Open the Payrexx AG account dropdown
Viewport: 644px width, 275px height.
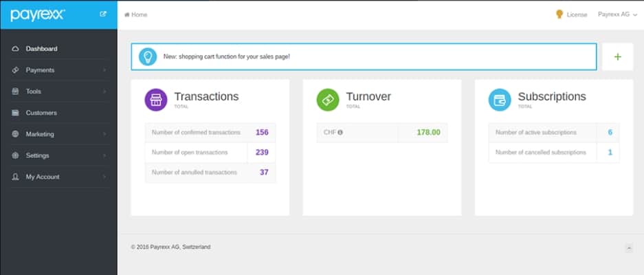point(617,14)
